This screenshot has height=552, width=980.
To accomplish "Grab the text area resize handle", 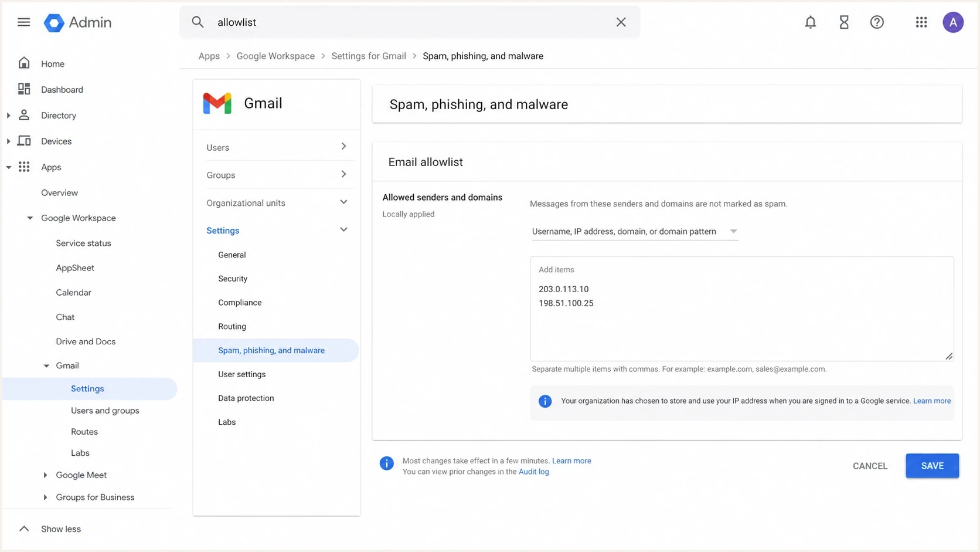I will tap(949, 356).
